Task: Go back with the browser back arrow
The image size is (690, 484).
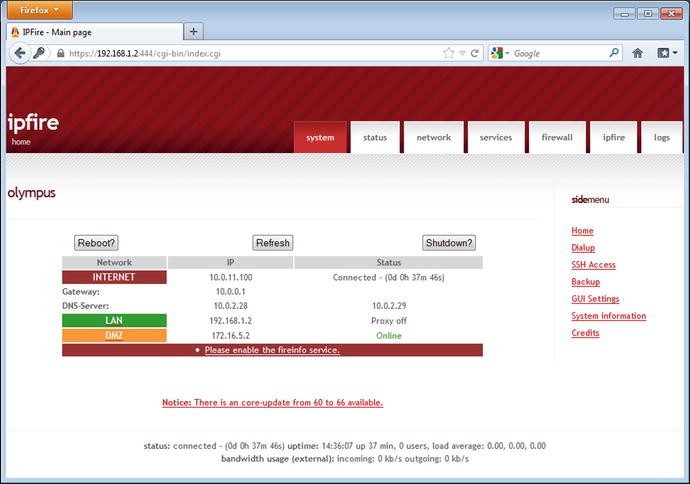Action: click(19, 53)
